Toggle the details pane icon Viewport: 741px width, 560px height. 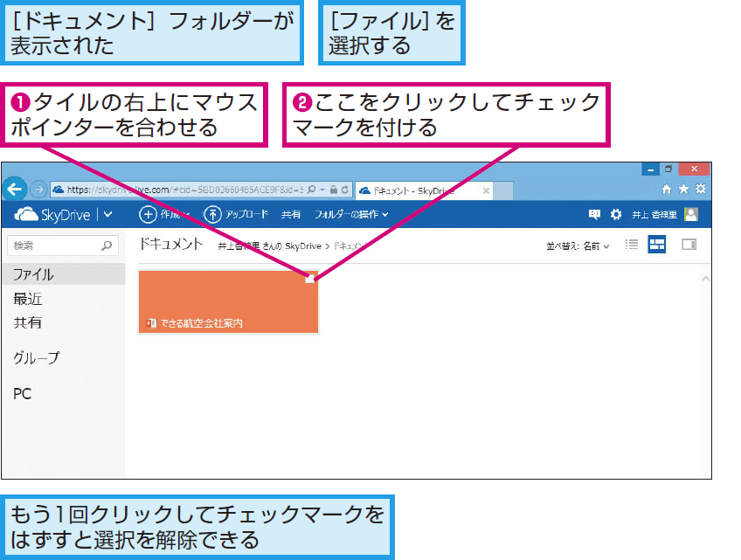[x=689, y=245]
